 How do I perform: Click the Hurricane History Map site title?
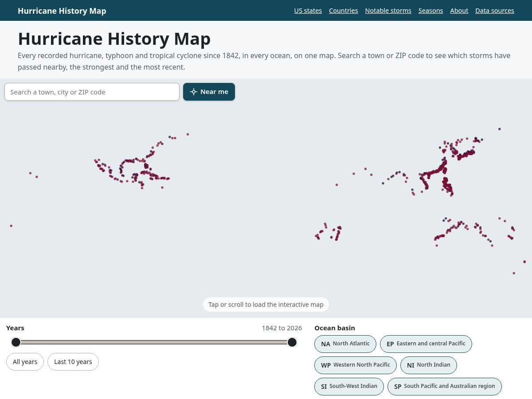[62, 11]
